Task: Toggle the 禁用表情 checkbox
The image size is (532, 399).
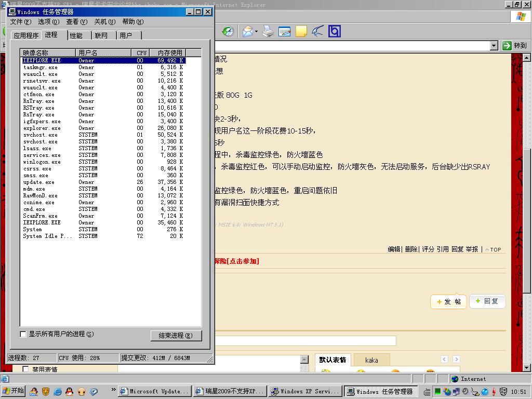Action: point(25,369)
